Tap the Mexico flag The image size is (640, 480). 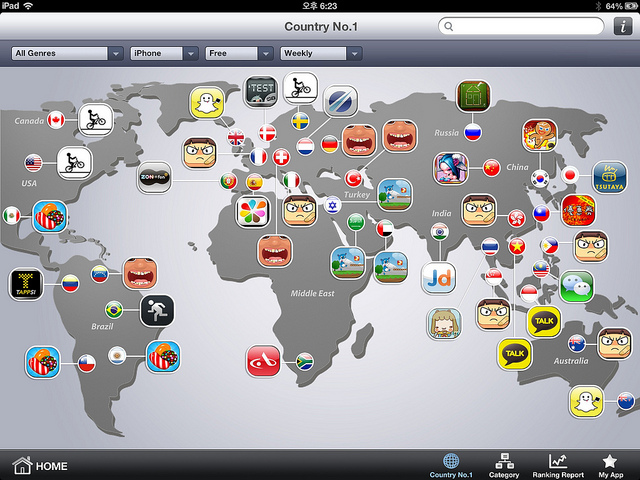[x=12, y=216]
